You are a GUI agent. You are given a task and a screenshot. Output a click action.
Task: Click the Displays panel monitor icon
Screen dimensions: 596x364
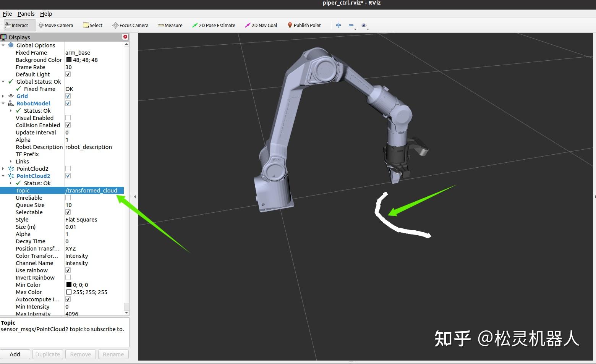[x=3, y=37]
